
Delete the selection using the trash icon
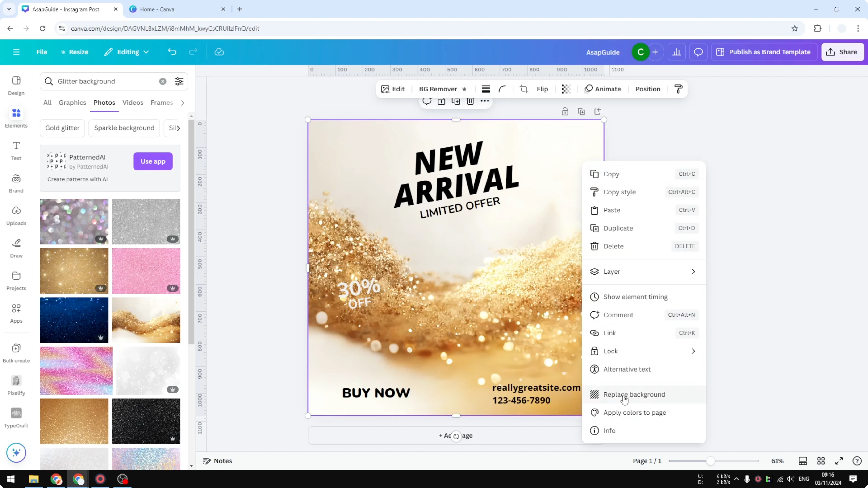coord(470,101)
